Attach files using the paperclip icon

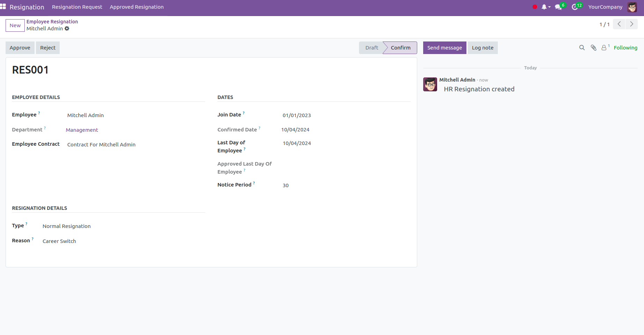click(x=593, y=48)
